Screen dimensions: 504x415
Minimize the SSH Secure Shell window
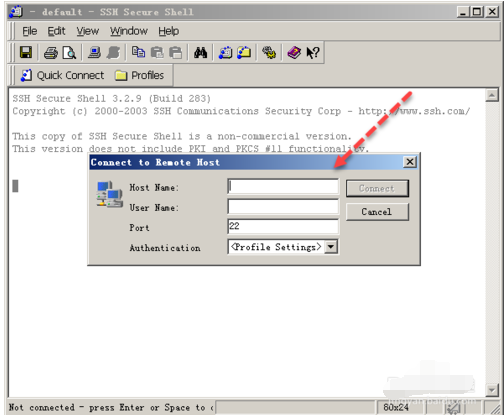pyautogui.click(x=463, y=12)
